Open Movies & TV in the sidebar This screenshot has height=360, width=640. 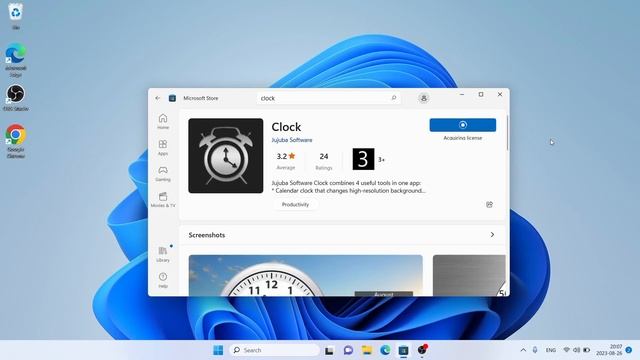pos(163,200)
